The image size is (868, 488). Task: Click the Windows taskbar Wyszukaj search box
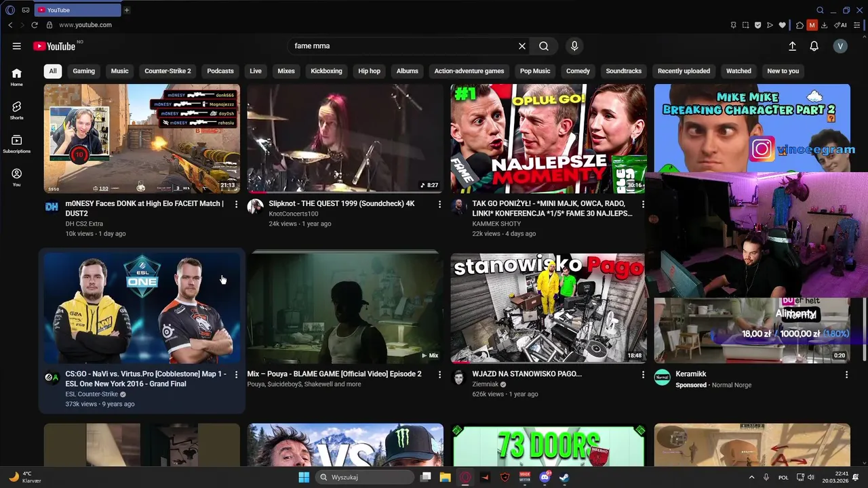click(x=365, y=477)
